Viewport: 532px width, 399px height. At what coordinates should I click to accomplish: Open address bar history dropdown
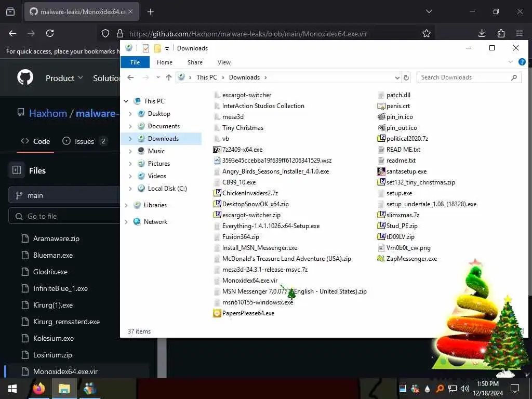pyautogui.click(x=397, y=78)
